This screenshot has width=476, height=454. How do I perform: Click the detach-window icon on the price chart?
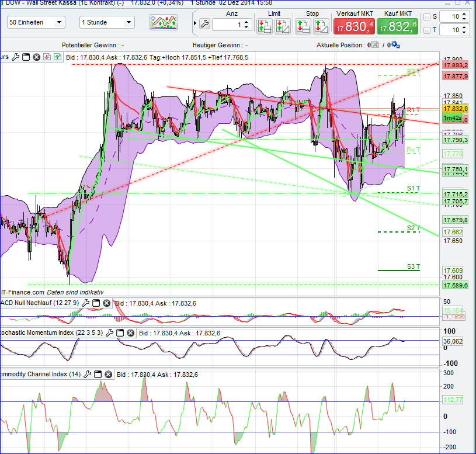coord(25,57)
